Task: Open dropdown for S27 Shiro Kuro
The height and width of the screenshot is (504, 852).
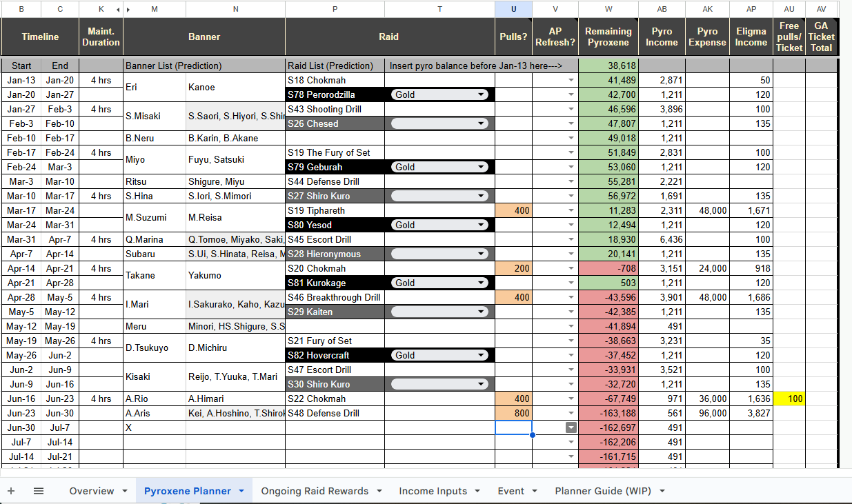Action: tap(439, 196)
